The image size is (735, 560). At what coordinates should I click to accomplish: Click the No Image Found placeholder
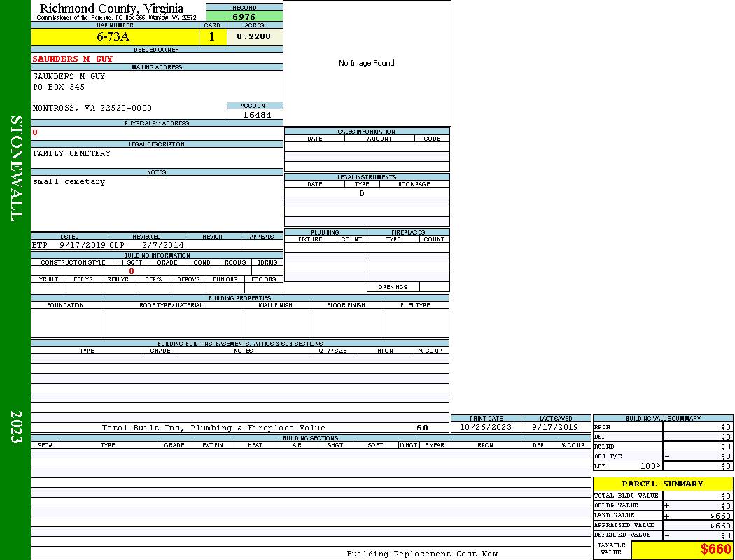(x=367, y=63)
